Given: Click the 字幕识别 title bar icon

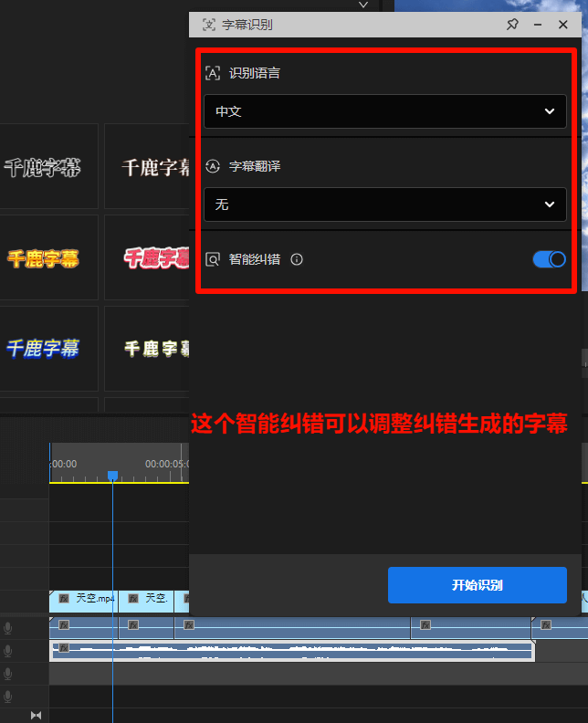Looking at the screenshot, I should pos(209,25).
